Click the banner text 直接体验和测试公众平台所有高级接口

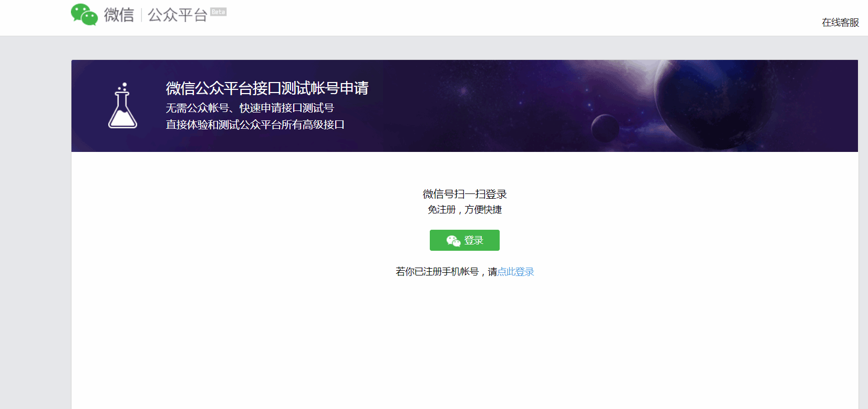pos(255,125)
